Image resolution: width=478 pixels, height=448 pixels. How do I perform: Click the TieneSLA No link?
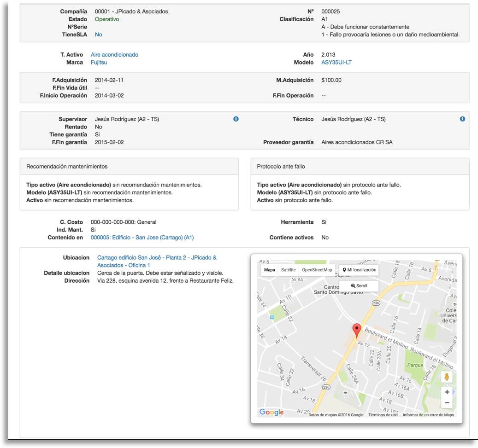[x=98, y=35]
